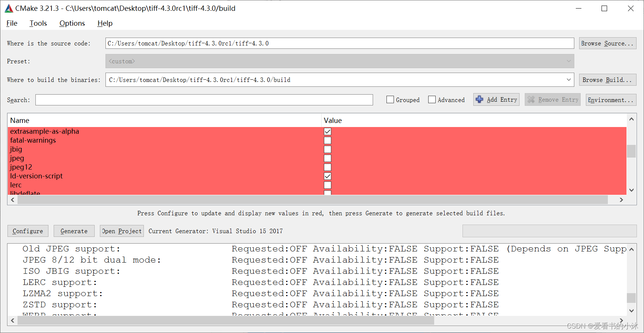Click the cache list vertical scrollbar thumb
This screenshot has width=644, height=333.
[631, 151]
